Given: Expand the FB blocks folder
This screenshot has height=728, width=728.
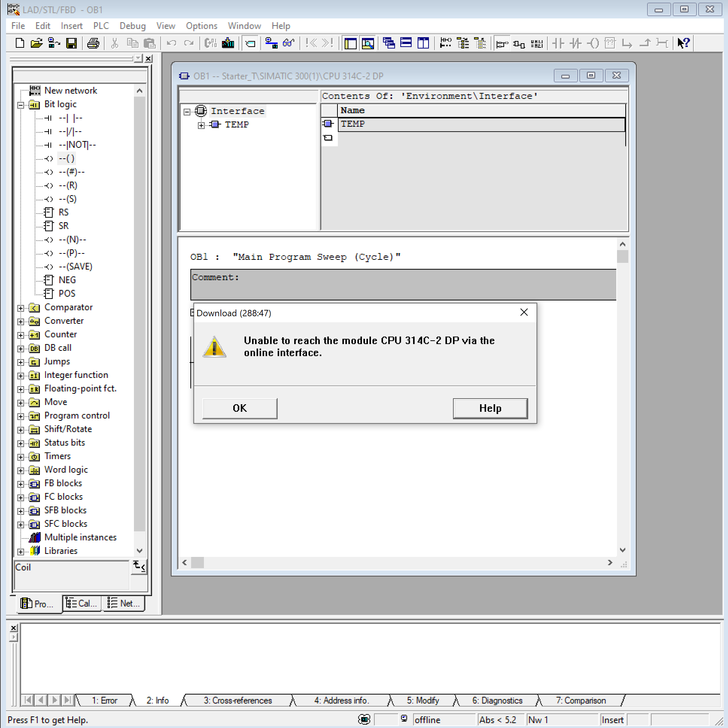Looking at the screenshot, I should tap(21, 484).
